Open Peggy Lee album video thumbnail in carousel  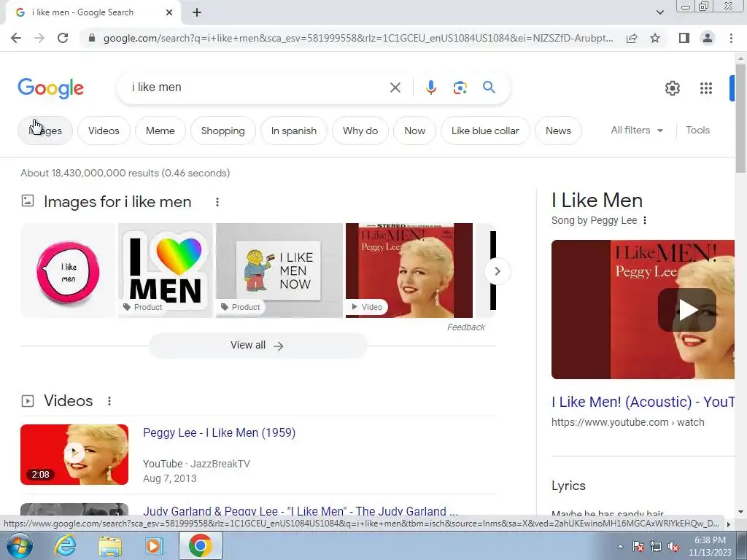click(409, 271)
